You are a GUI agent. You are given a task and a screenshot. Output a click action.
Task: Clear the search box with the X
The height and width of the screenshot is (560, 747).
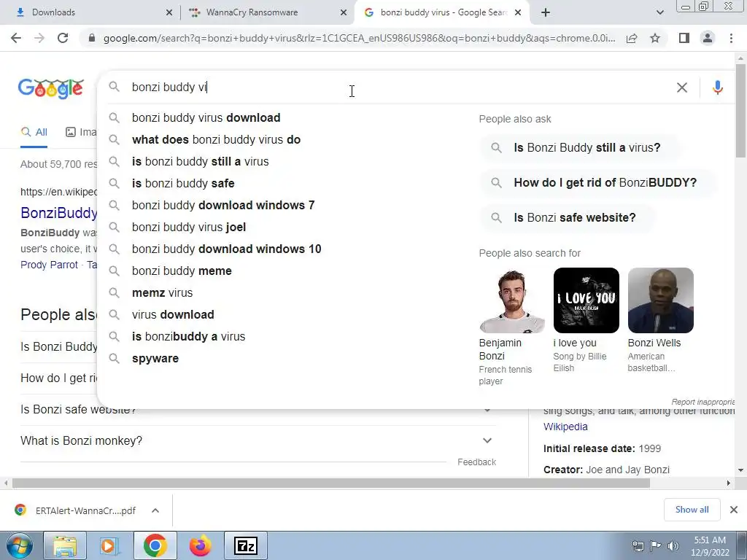[x=682, y=87]
